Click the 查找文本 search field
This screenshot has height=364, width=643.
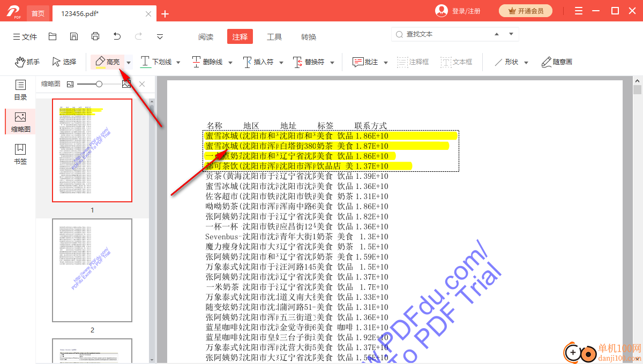438,34
